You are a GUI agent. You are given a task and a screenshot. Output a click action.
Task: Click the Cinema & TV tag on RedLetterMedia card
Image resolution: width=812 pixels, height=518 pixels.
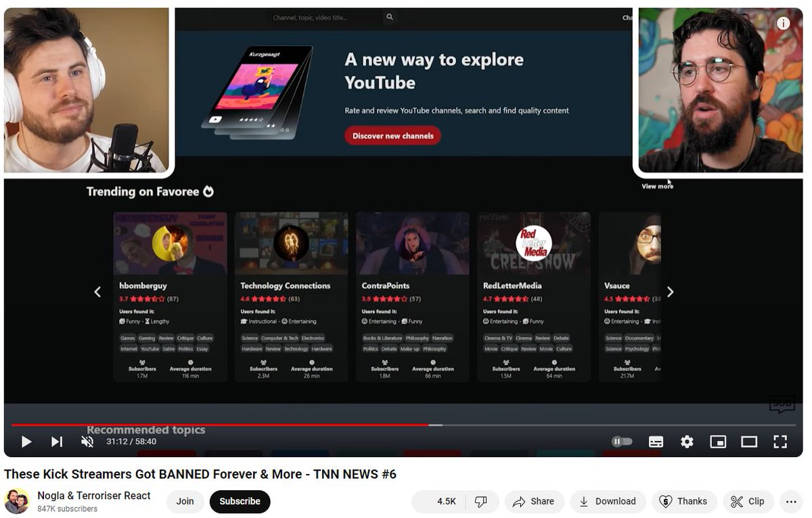[x=498, y=338]
